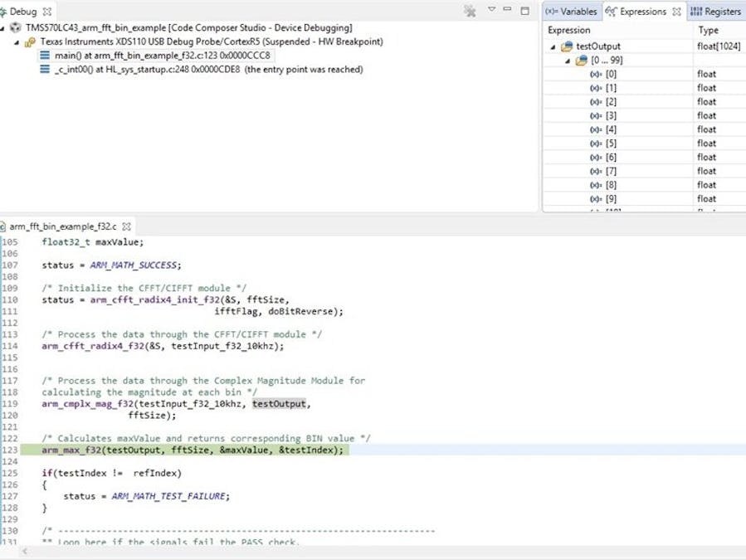Click the source file icon on the editor tab
The width and height of the screenshot is (746, 560).
6,225
